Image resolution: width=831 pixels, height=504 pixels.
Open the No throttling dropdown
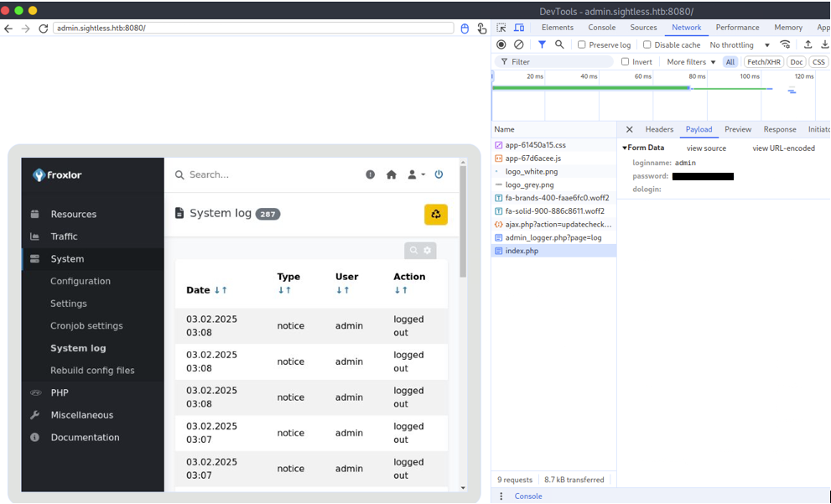click(740, 45)
